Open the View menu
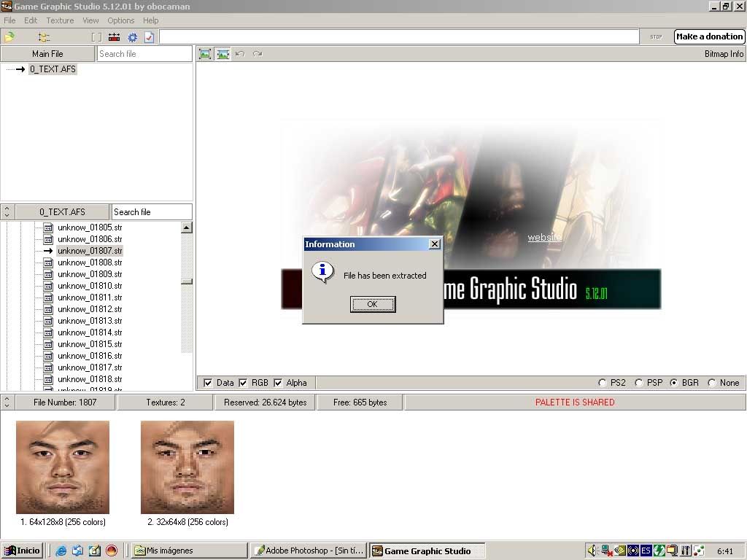The image size is (747, 560). point(90,20)
